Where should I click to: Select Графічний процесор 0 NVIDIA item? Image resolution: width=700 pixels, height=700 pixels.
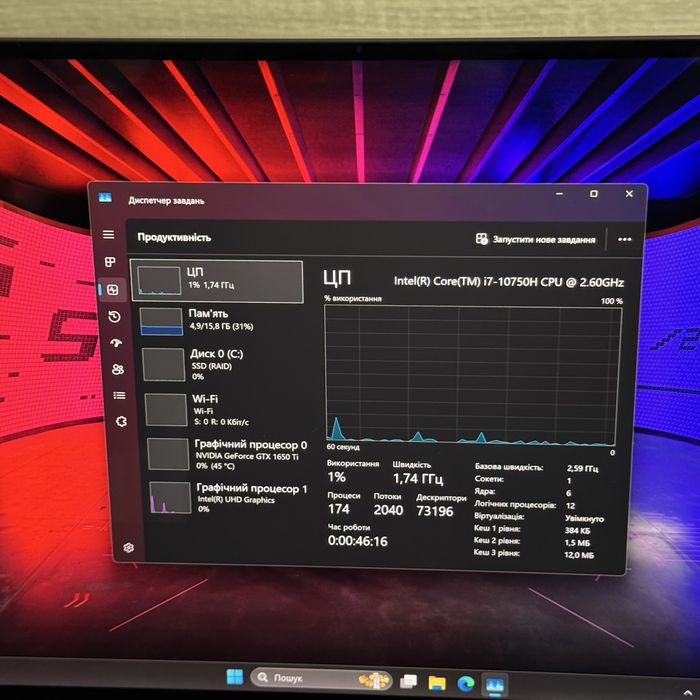click(227, 454)
